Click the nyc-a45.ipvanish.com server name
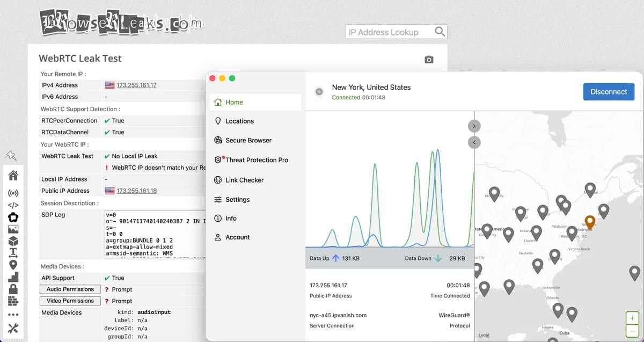644x342 pixels. 338,315
